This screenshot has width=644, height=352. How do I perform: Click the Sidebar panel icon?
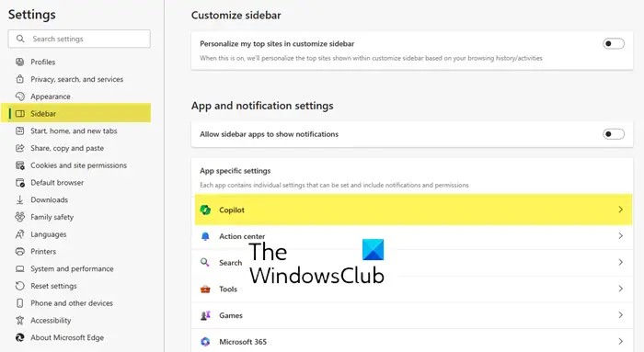(19, 114)
